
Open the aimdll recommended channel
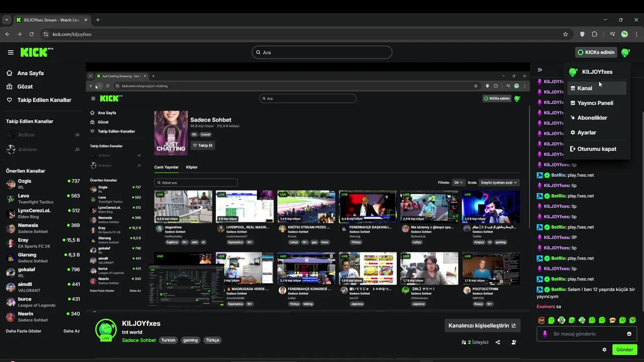[x=43, y=287]
